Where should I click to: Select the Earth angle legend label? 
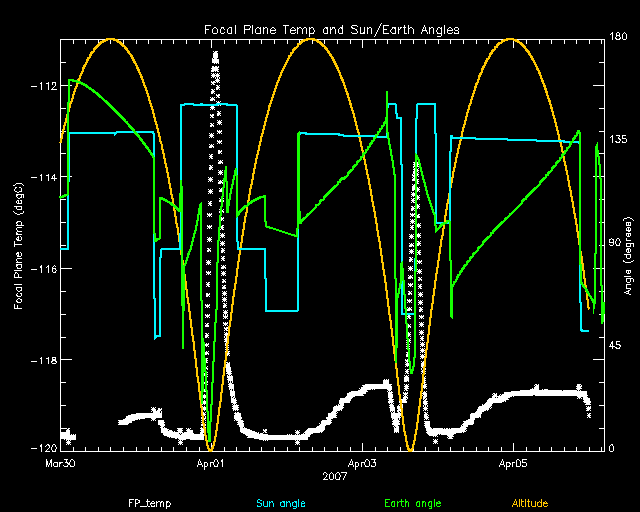point(412,503)
